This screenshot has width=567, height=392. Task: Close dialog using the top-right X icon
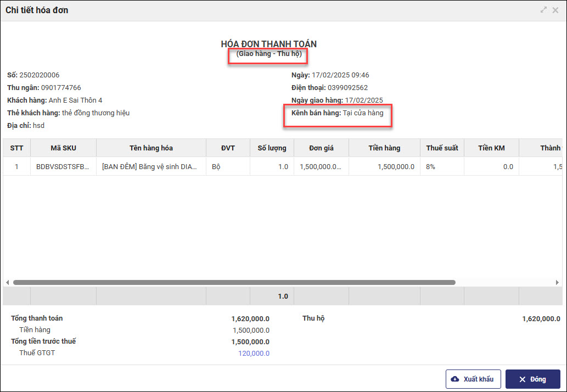(557, 10)
